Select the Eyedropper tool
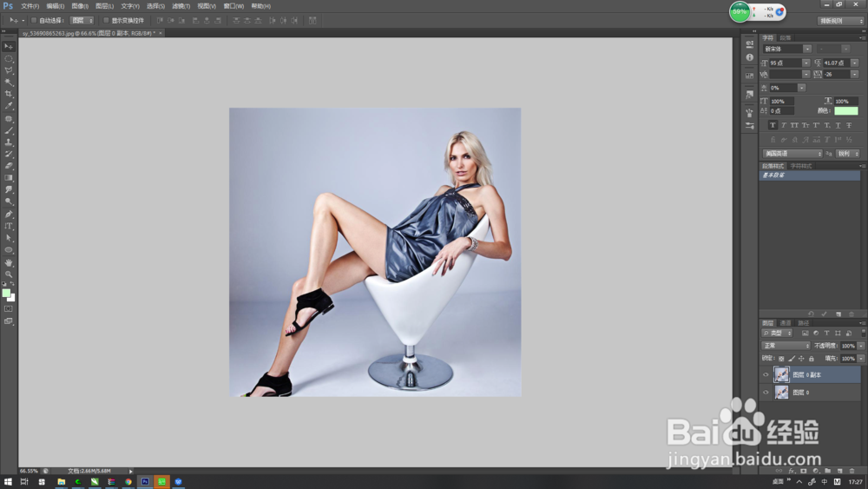Image resolution: width=868 pixels, height=489 pixels. [x=9, y=106]
